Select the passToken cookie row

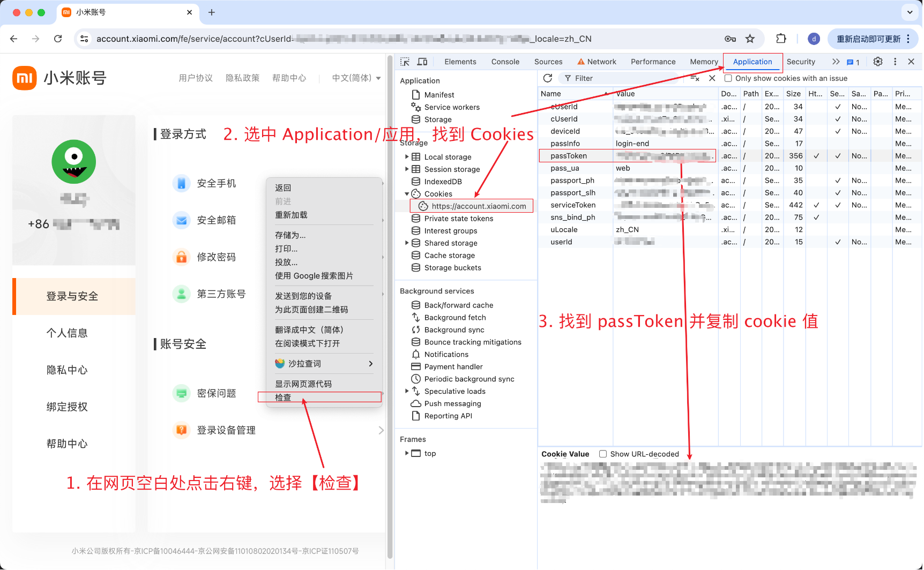point(569,156)
